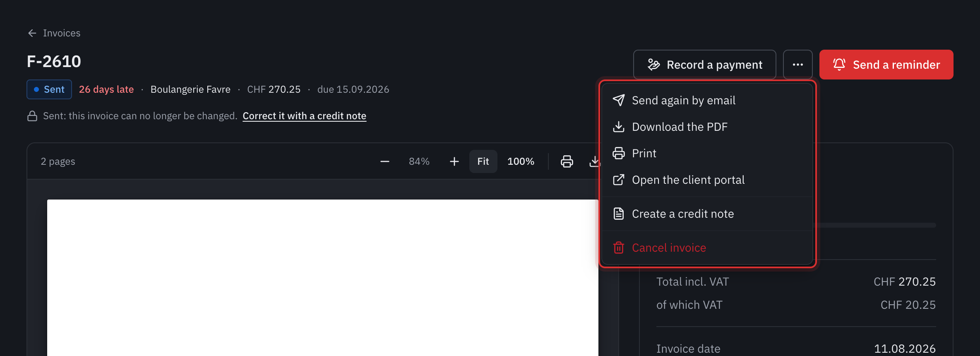This screenshot has width=980, height=356.
Task: Choose Send again by email
Action: 707,100
